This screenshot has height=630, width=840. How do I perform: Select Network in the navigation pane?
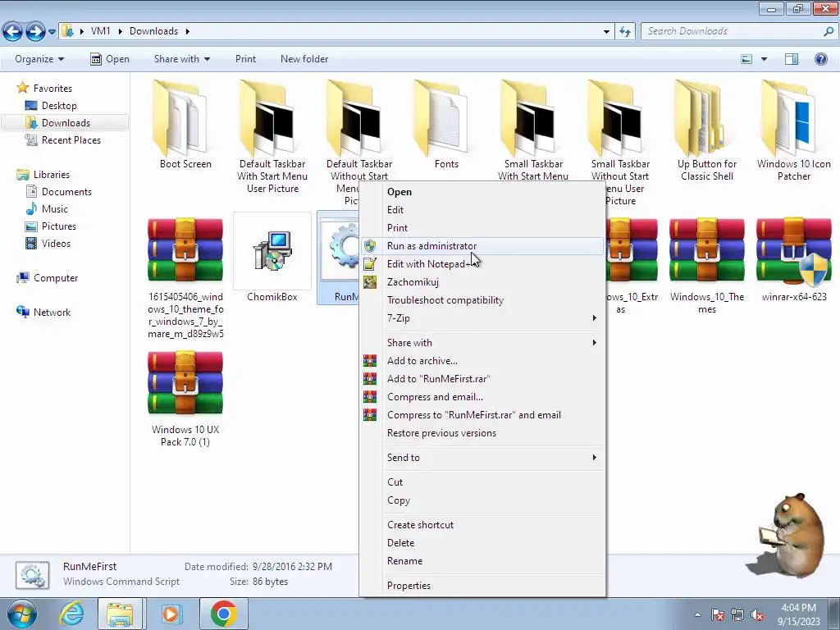[43, 313]
